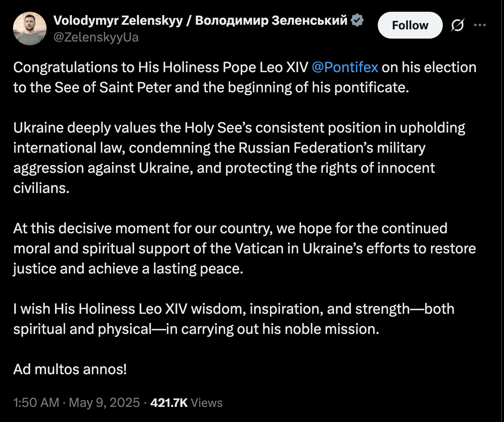504x422 pixels.
Task: Click the closing line Ad multos annos!
Action: pyautogui.click(x=70, y=370)
